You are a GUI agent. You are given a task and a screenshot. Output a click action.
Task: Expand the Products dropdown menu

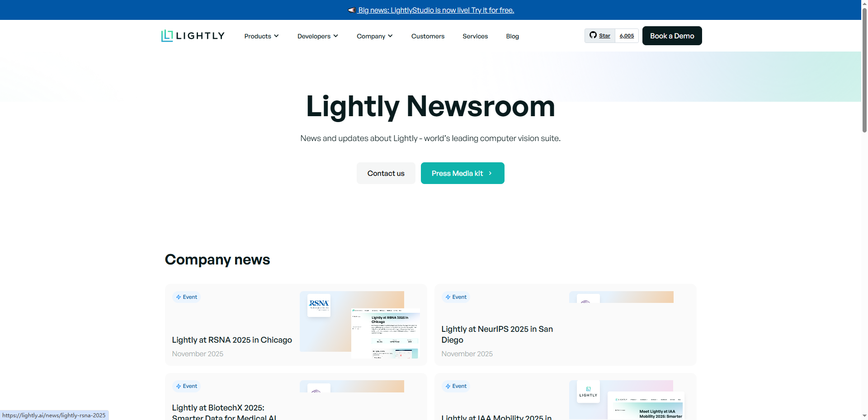click(x=261, y=36)
